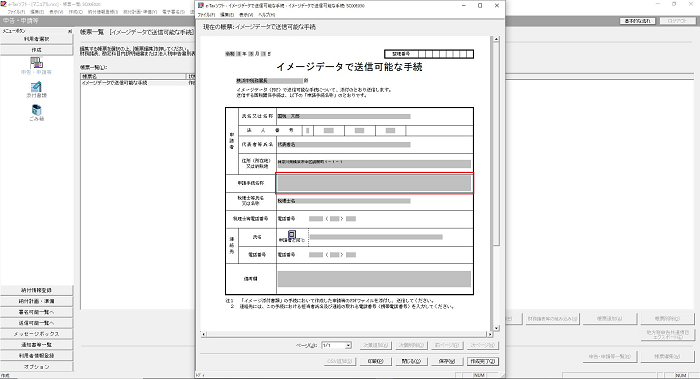Click the form's vertical scrollbar down arrow
This screenshot has width=700, height=379.
[x=496, y=328]
